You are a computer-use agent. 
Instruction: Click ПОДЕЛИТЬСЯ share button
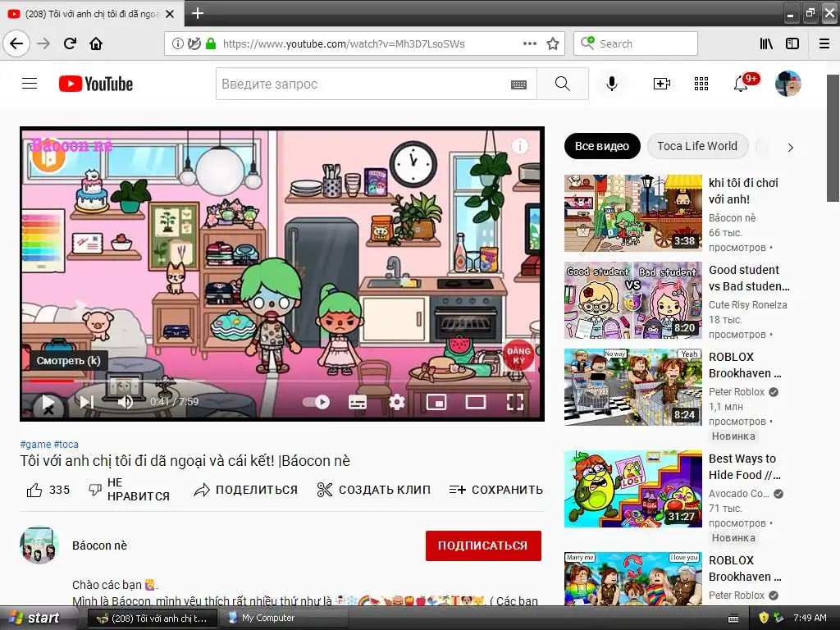coord(246,490)
